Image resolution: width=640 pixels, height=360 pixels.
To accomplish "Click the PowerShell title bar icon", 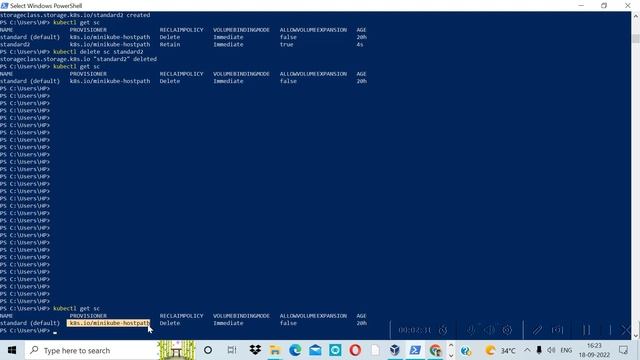I will point(4,6).
